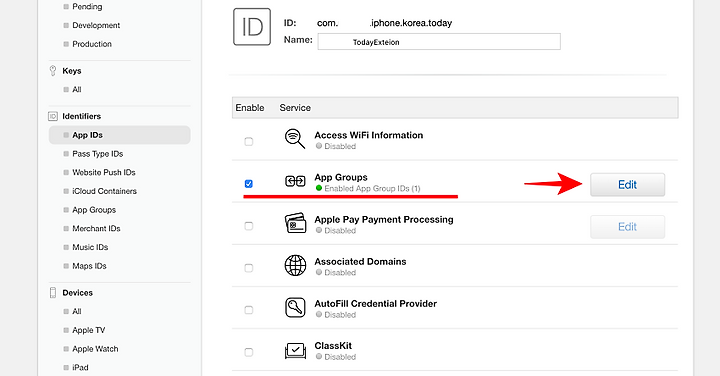Click Apple Pay Payment Processing label
720x376 pixels.
point(384,219)
